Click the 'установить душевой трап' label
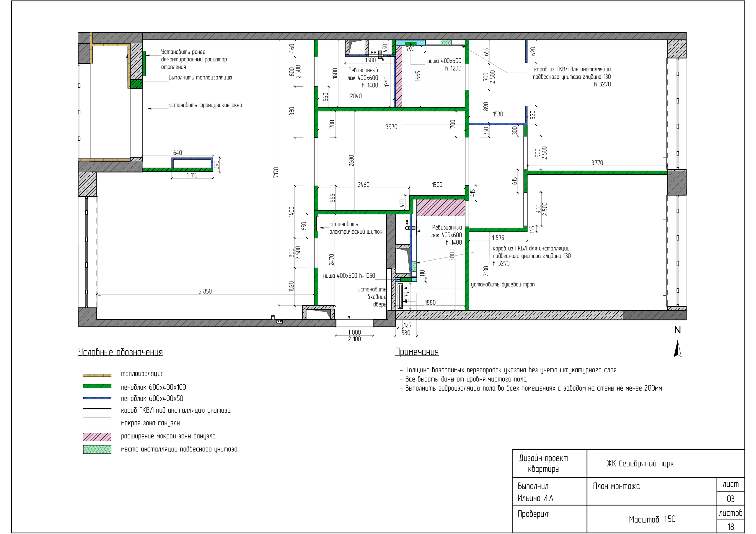The image size is (756, 534). (x=502, y=285)
